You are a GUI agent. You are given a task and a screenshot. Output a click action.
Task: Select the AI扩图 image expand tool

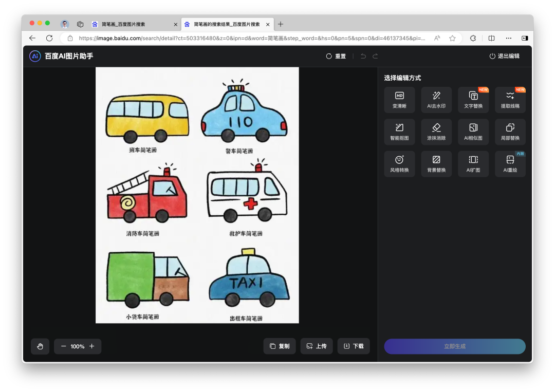(x=473, y=164)
